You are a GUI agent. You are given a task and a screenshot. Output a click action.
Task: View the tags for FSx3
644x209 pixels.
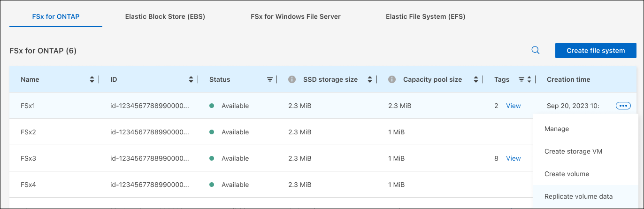coord(513,158)
